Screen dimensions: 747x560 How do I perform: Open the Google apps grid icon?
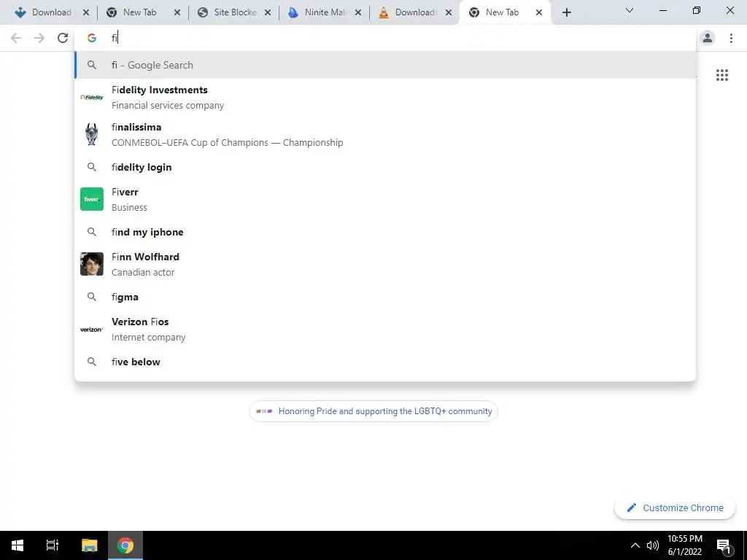(x=721, y=75)
